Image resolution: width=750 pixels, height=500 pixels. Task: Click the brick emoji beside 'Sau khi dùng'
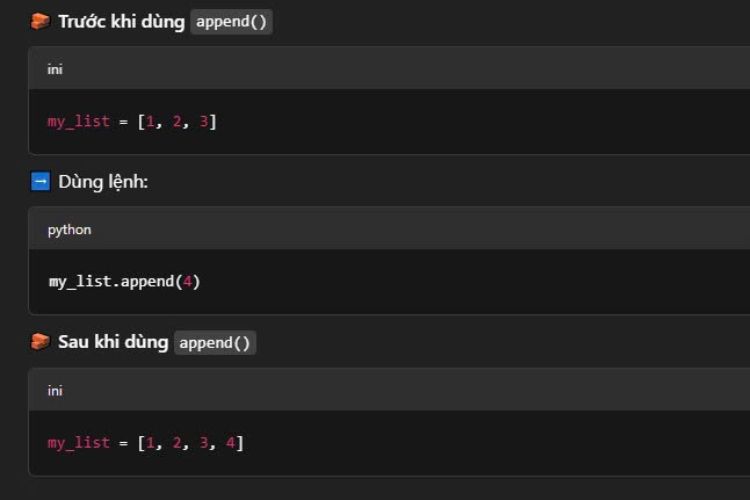pyautogui.click(x=40, y=342)
